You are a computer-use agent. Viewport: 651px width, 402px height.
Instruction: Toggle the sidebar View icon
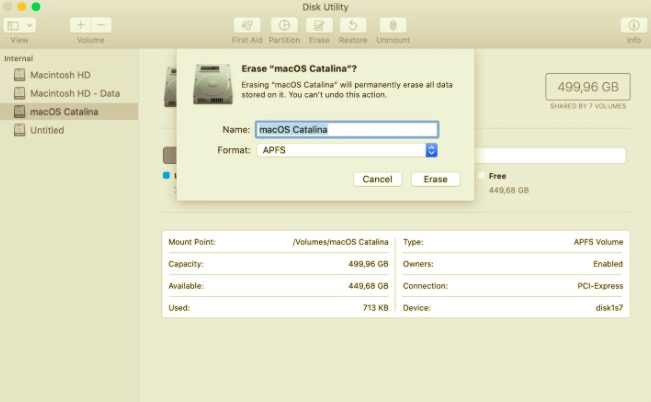tap(14, 25)
